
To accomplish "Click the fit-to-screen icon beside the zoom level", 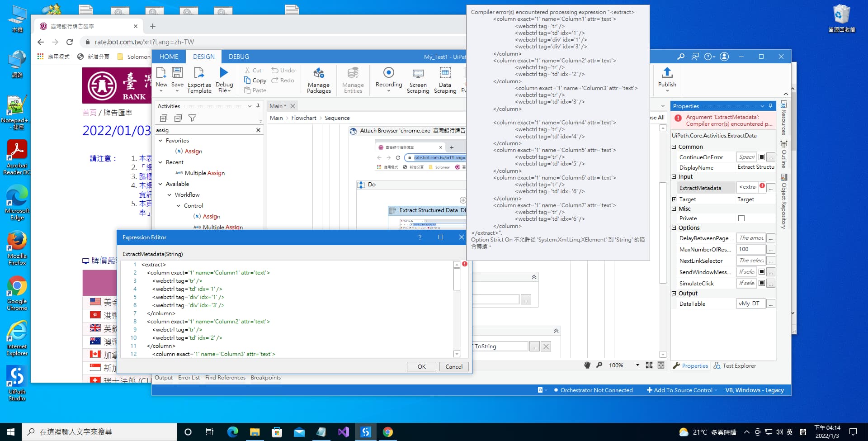I will tap(649, 365).
